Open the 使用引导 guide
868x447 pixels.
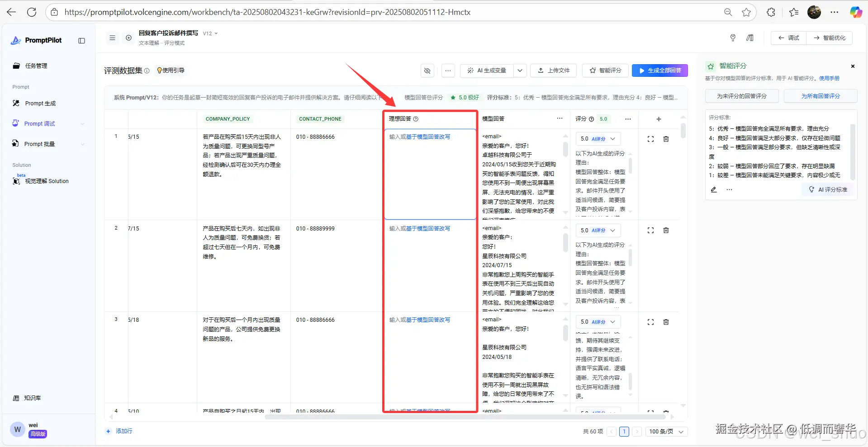(171, 71)
